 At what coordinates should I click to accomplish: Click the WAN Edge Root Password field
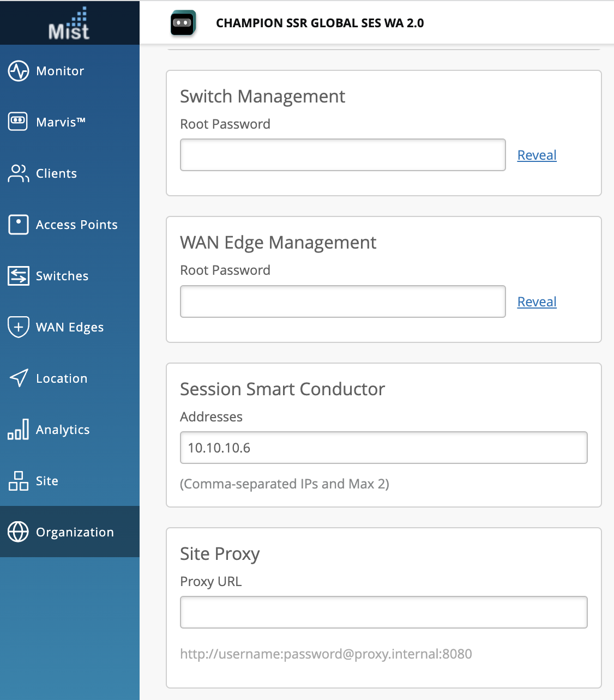click(x=342, y=301)
